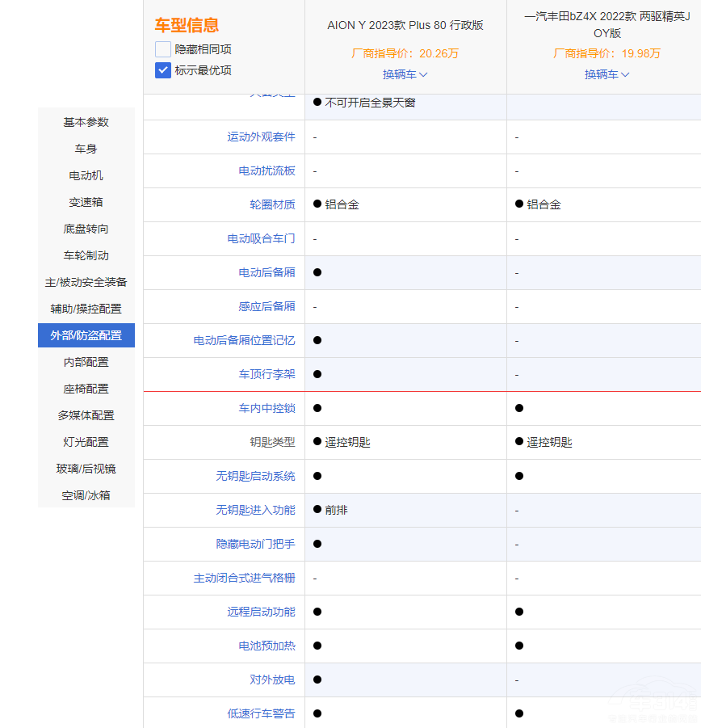Open 换辆车 dropdown under AION Y
This screenshot has width=701, height=728.
click(x=405, y=74)
